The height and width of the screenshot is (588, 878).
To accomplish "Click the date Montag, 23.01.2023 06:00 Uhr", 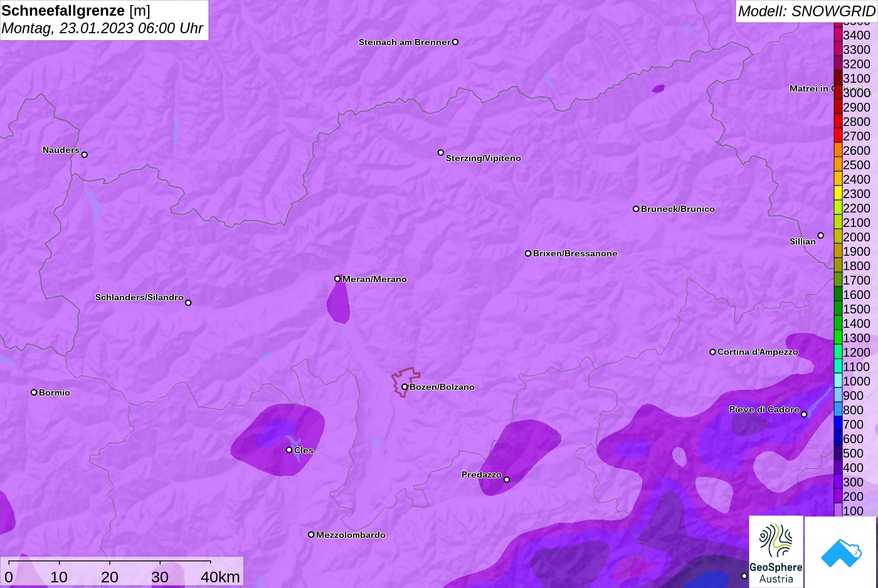I will (x=102, y=28).
